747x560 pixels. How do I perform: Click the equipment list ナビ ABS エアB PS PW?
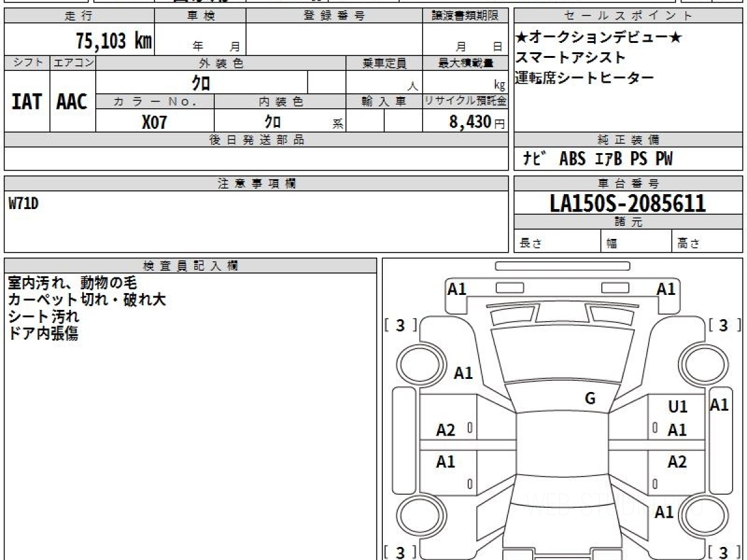pyautogui.click(x=597, y=159)
